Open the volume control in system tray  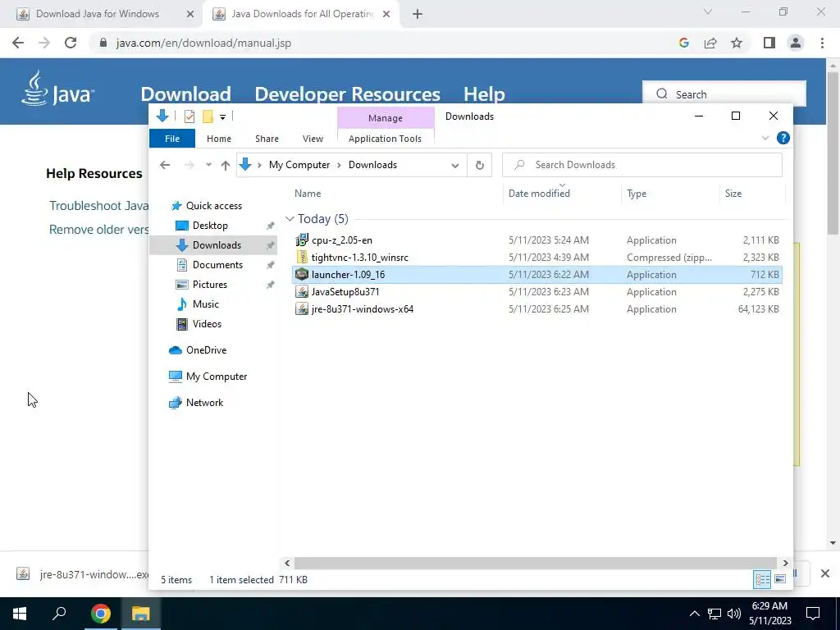(734, 614)
